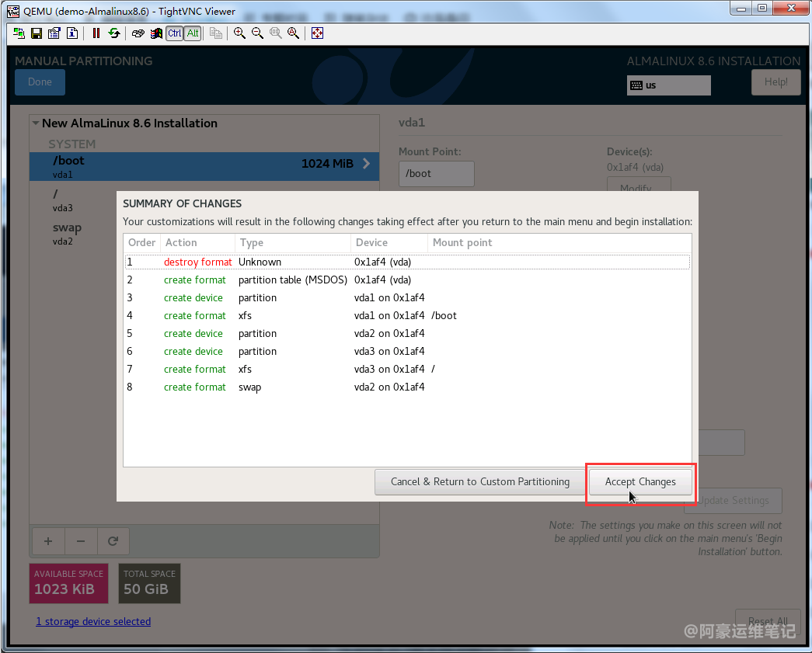This screenshot has width=812, height=653.
Task: Click the us keyboard layout indicator
Action: click(x=668, y=85)
